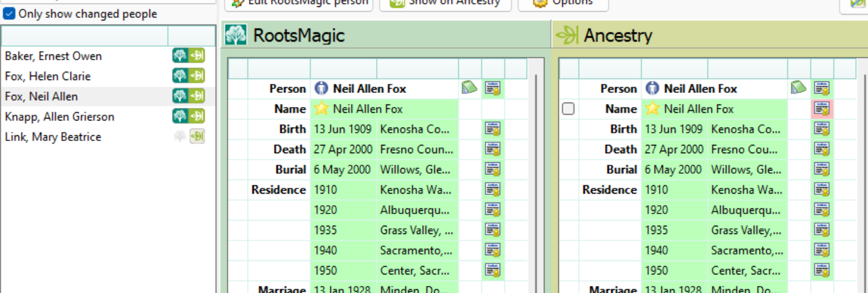Screen dimensions: 868x293
Task: Click the Ancestry icon for Knapp, Allen Grierson
Action: point(197,117)
